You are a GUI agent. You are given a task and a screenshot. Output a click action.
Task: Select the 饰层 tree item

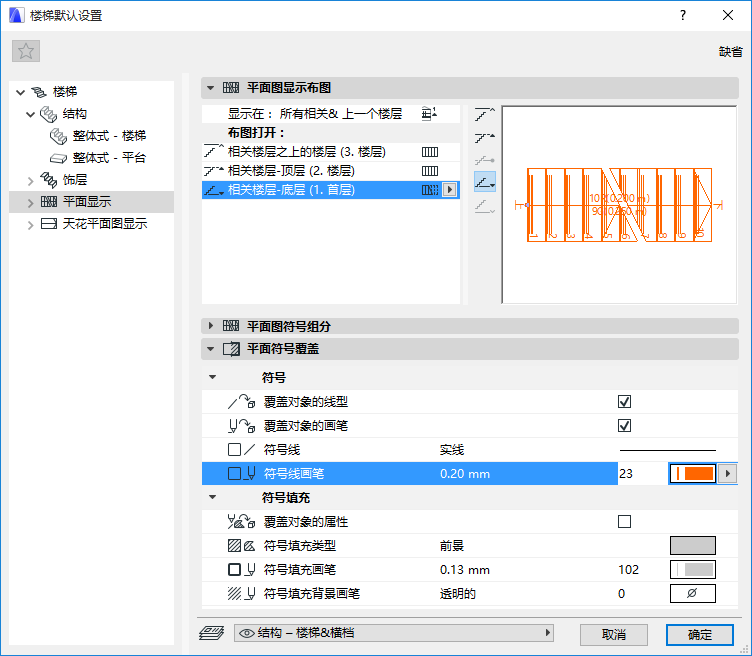tap(74, 180)
